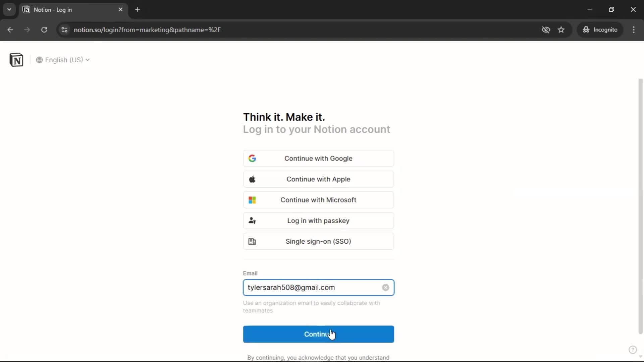Click the Notion logo icon
Image resolution: width=644 pixels, height=362 pixels.
point(16,60)
